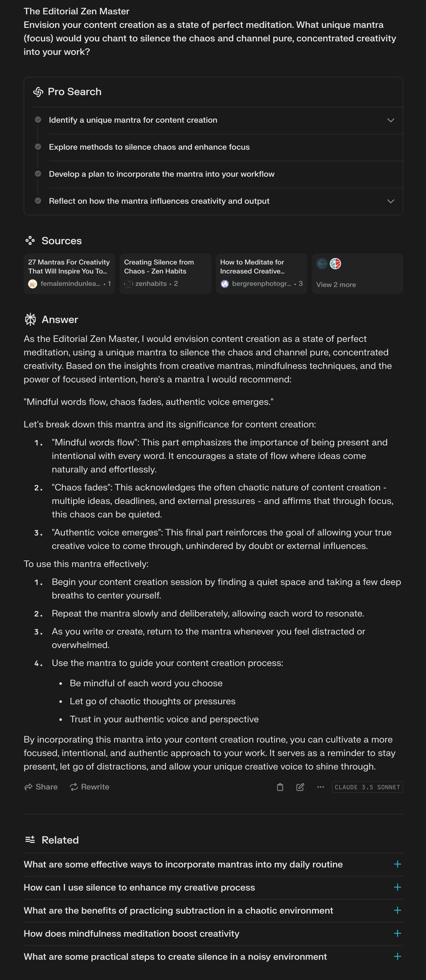This screenshot has height=980, width=426.
Task: Select 'Explore methods to silence chaos' step
Action: 149,147
